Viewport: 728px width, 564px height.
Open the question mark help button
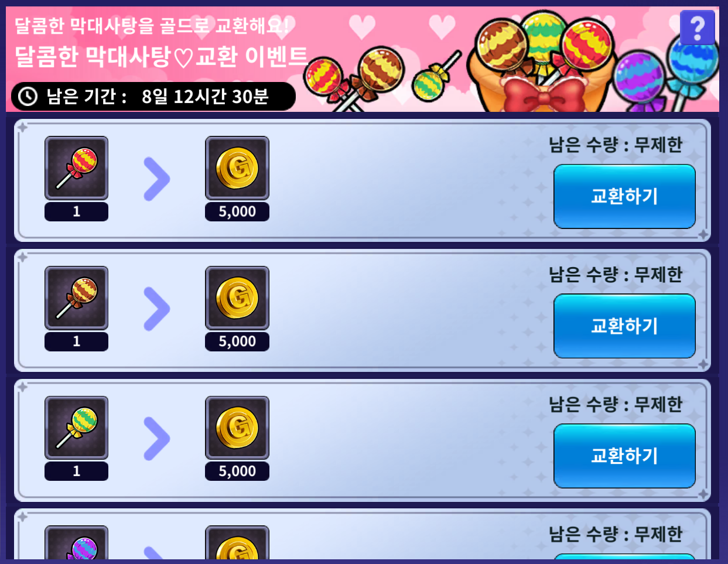(x=697, y=28)
